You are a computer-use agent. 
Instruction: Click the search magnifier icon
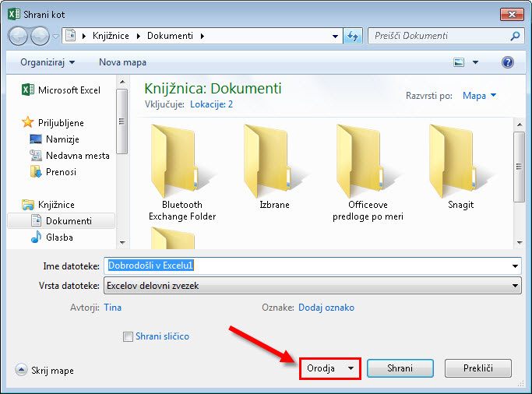(x=515, y=36)
